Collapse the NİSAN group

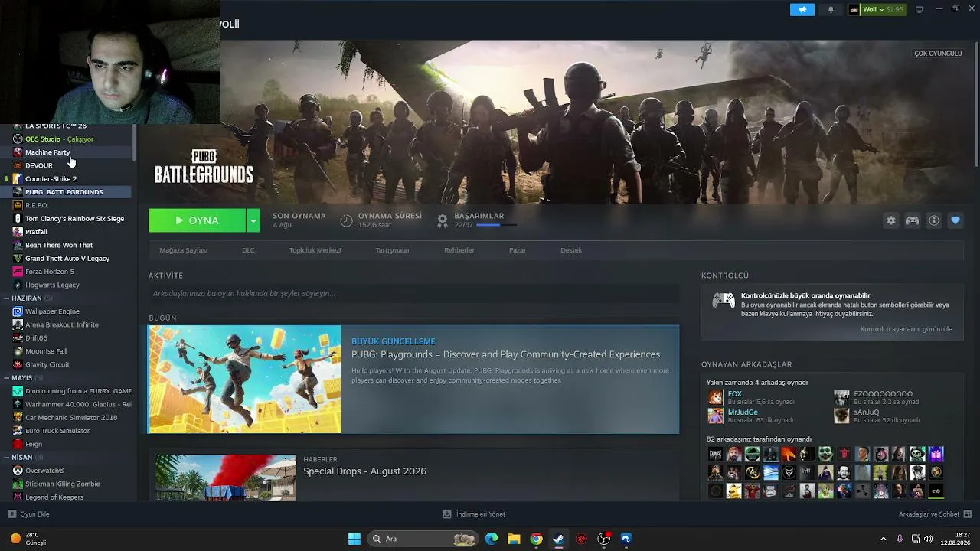[x=6, y=458]
